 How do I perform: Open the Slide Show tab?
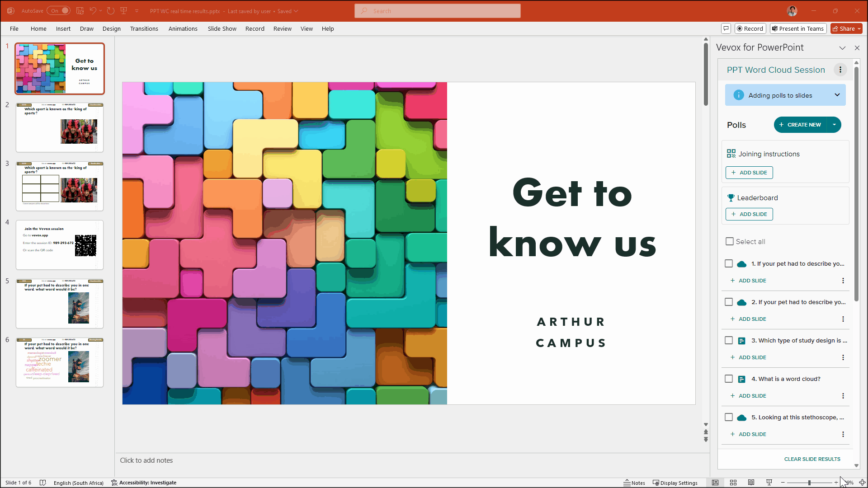coord(222,28)
